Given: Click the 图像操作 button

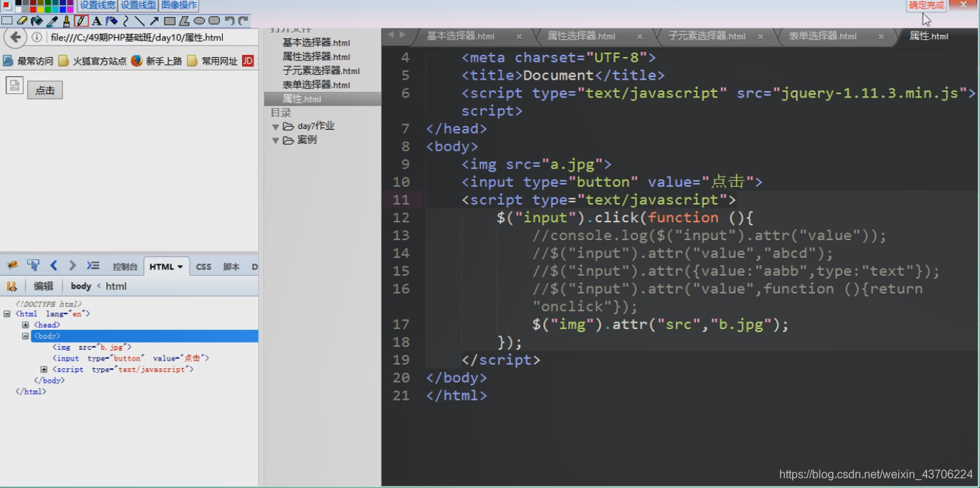Looking at the screenshot, I should coord(179,6).
